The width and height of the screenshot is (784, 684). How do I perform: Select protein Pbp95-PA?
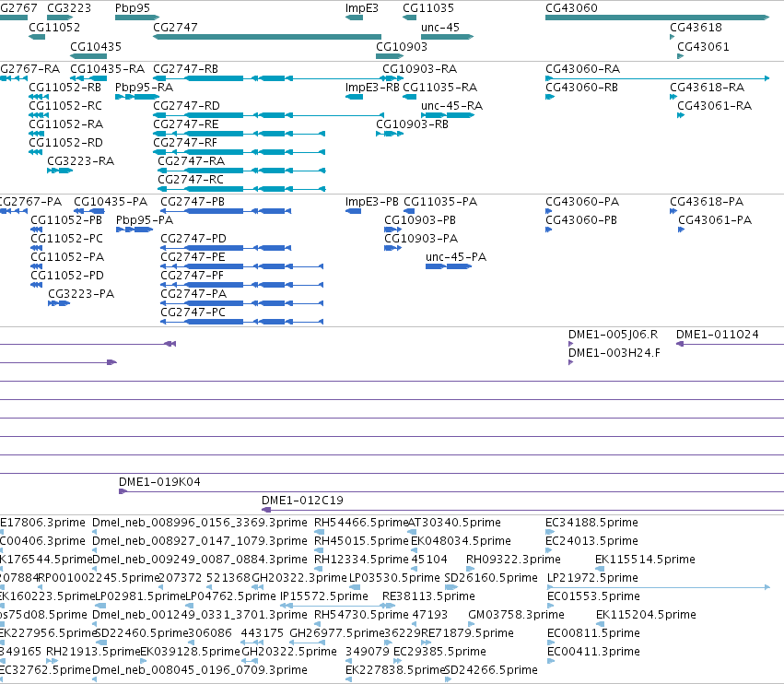[x=145, y=220]
